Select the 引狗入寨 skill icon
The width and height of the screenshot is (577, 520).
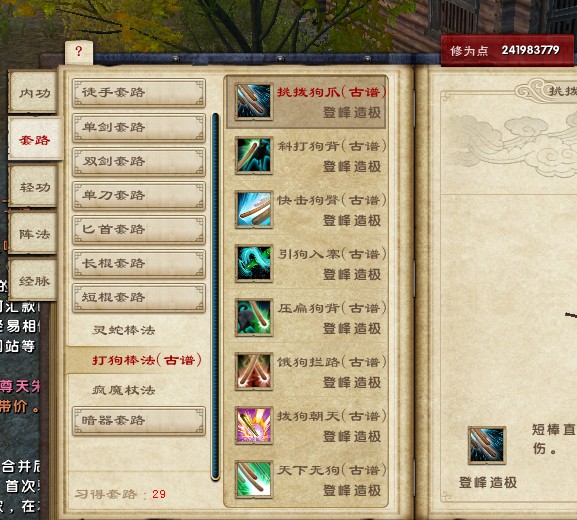click(254, 263)
